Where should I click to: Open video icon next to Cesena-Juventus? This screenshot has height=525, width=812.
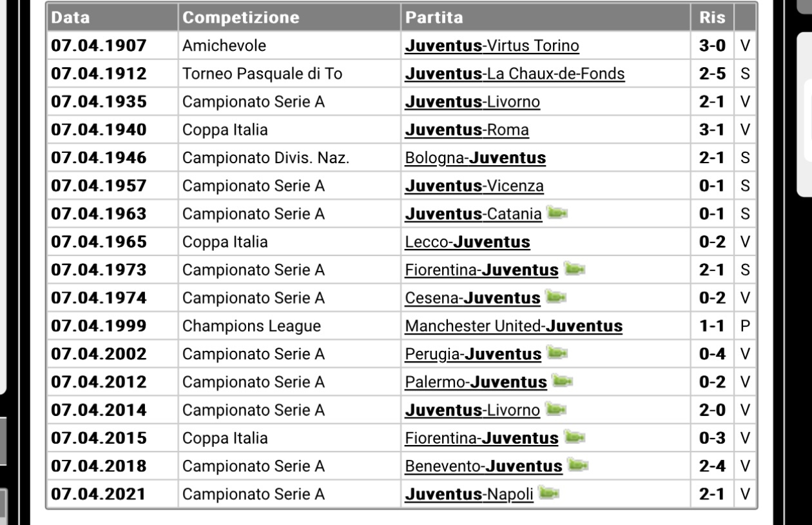555,297
